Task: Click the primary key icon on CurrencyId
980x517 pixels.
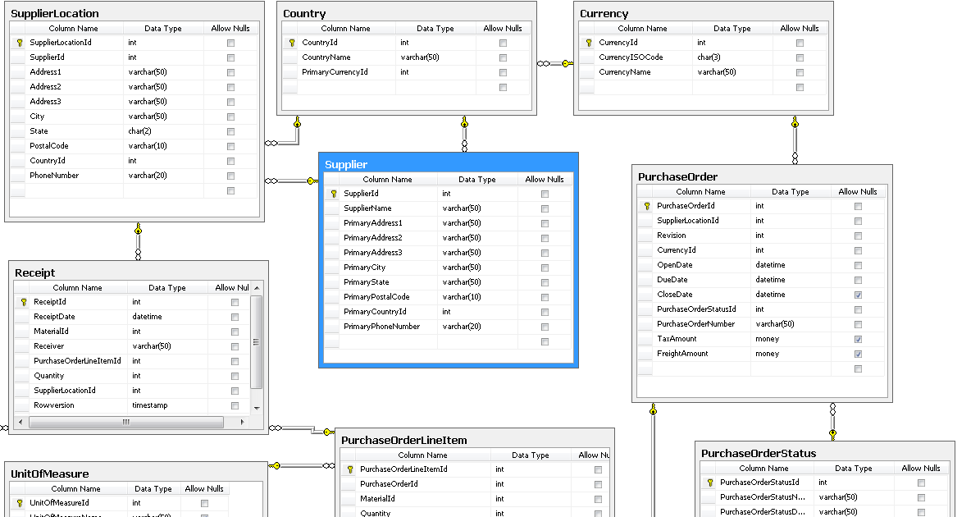Action: pyautogui.click(x=589, y=42)
